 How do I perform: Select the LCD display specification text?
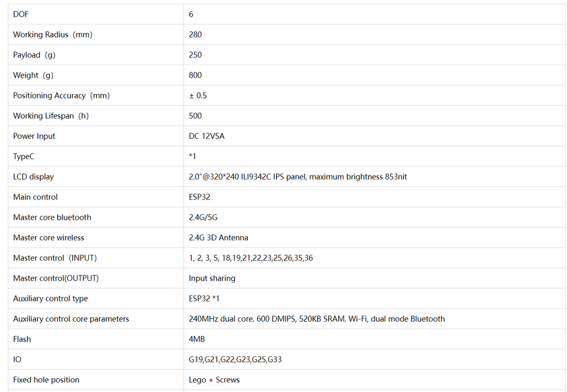(x=298, y=177)
